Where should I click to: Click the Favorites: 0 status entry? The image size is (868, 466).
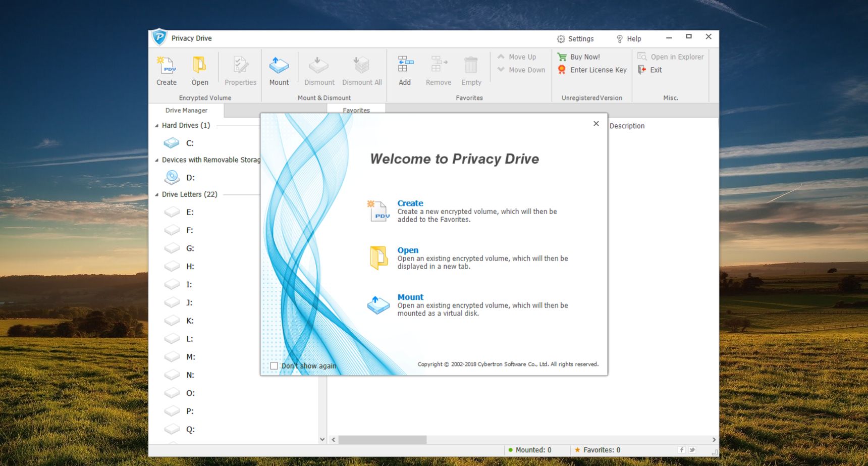pyautogui.click(x=597, y=450)
